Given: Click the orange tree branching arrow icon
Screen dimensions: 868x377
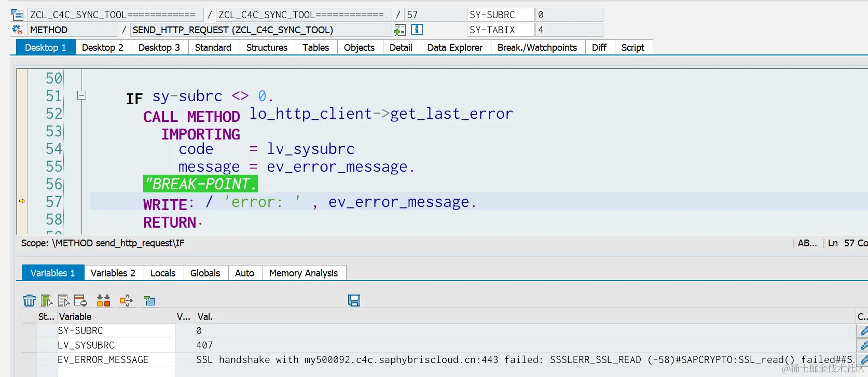Looking at the screenshot, I should point(126,300).
